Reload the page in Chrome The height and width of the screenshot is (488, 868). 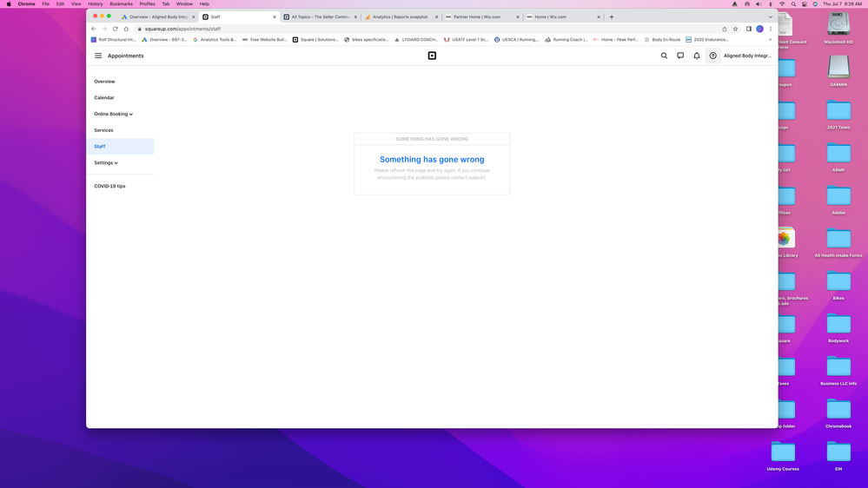pos(116,29)
